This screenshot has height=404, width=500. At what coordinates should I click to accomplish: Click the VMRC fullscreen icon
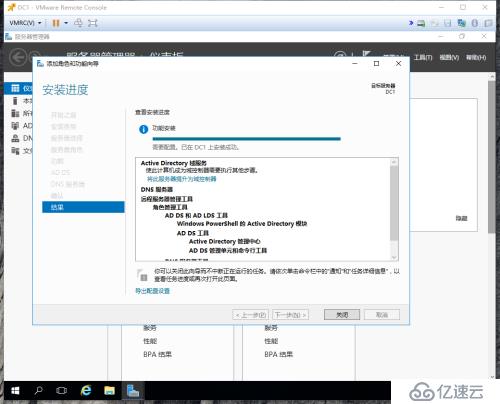[x=93, y=23]
